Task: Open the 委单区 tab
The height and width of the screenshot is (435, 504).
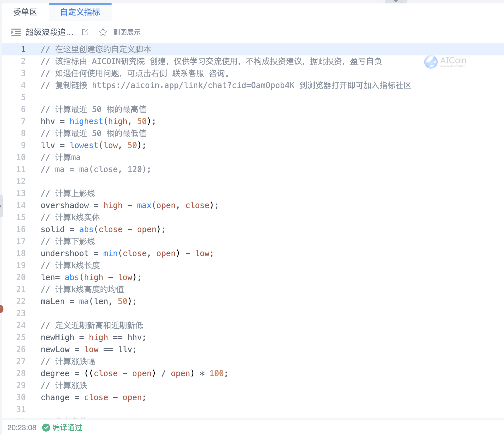Action: point(25,12)
